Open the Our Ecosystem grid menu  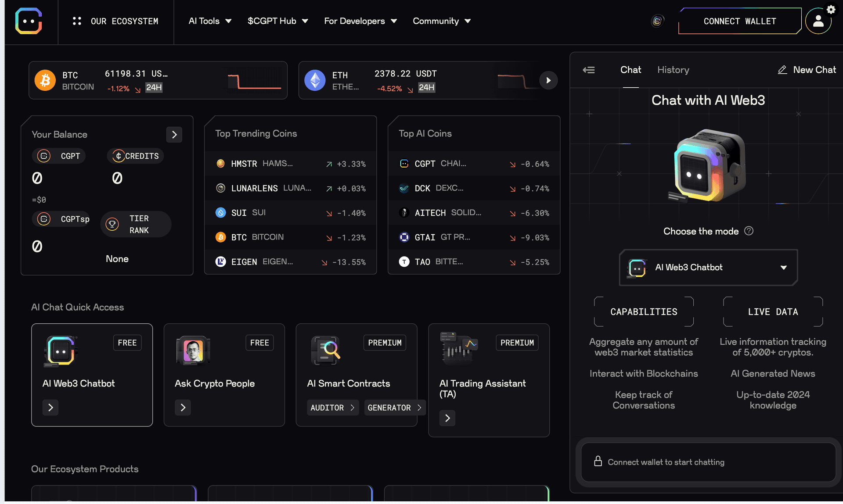[115, 21]
